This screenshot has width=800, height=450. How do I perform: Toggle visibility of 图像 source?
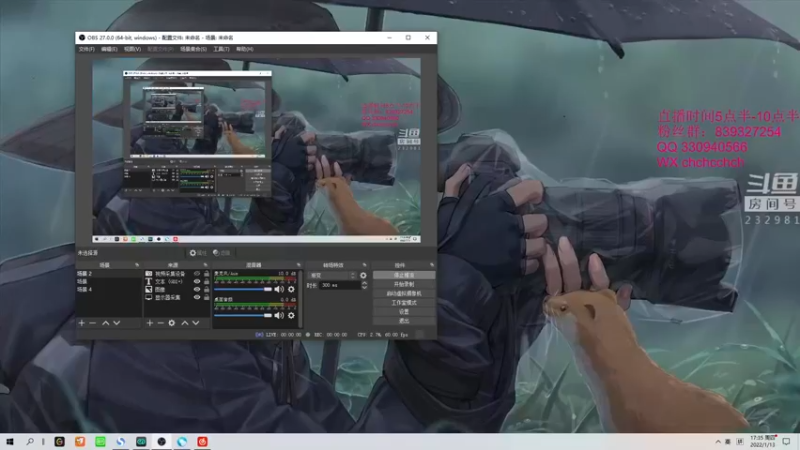[x=197, y=289]
